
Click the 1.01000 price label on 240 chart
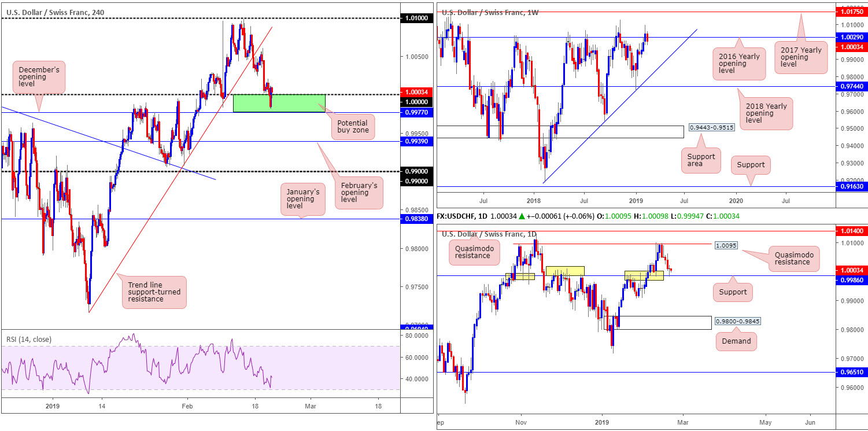[x=416, y=19]
